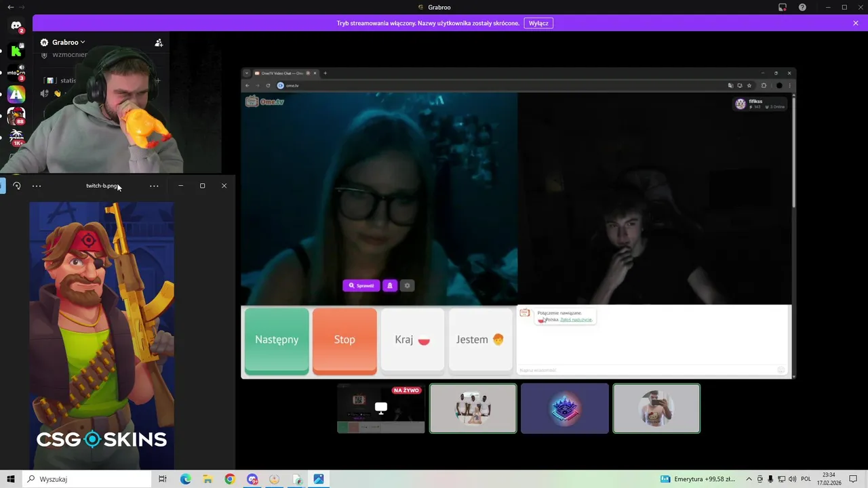Click the invite people icon beside Grabroo
Screen dimensions: 868x488
click(159, 43)
